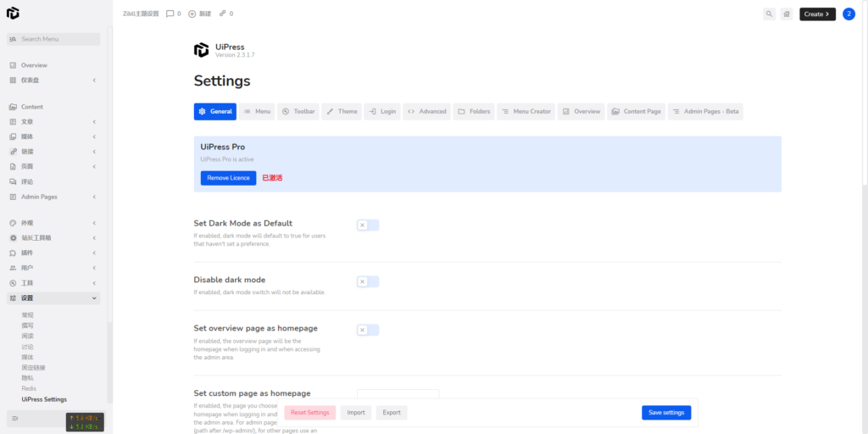
Task: Expand the 插件 submenu chevron
Action: point(94,253)
